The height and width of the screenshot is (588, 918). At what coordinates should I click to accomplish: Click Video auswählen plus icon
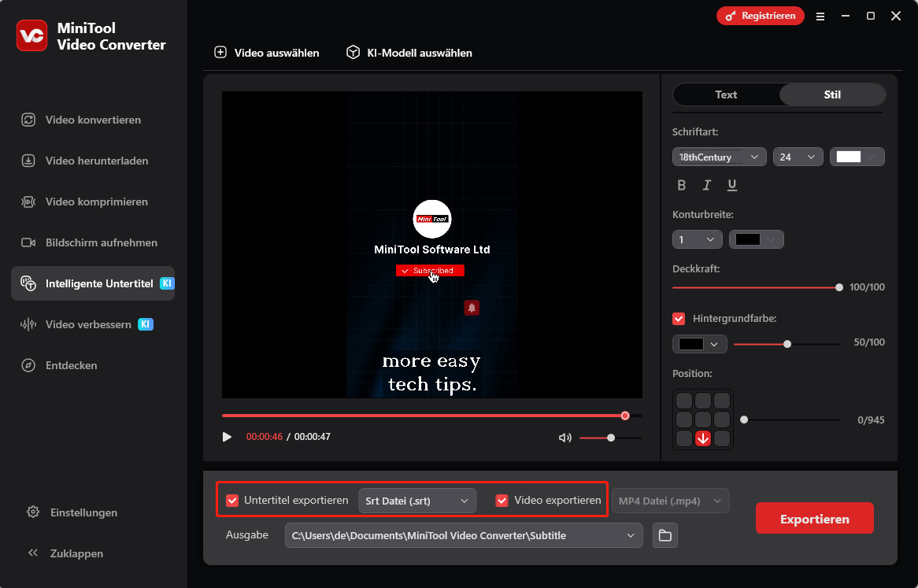click(x=220, y=52)
